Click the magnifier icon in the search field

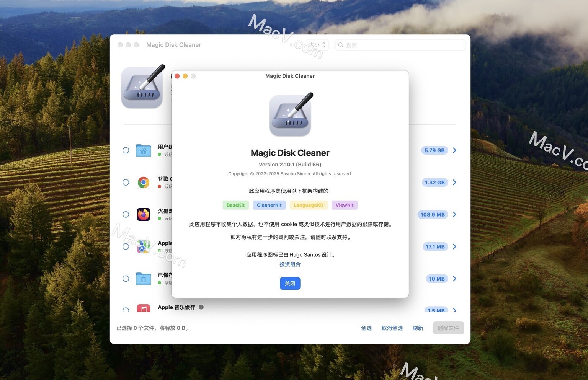point(341,45)
